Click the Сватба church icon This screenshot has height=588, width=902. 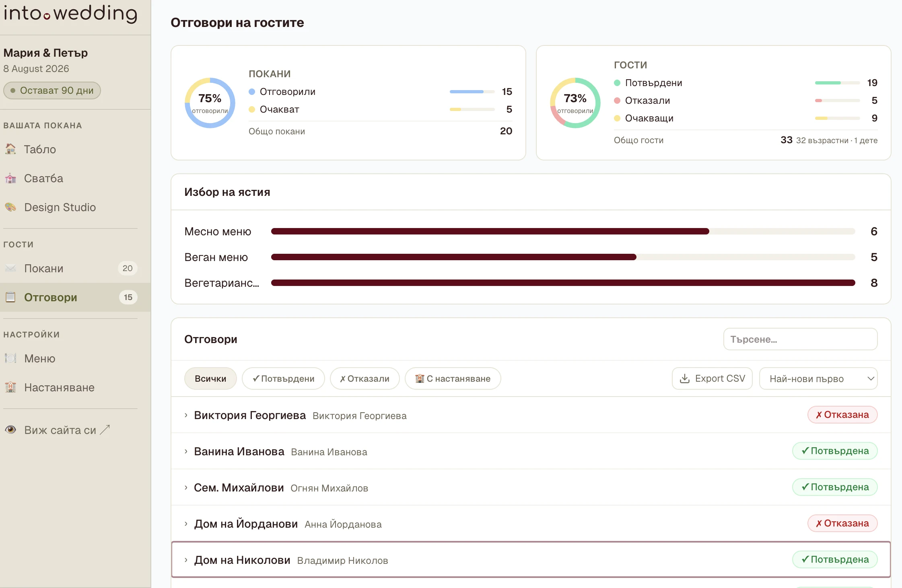pyautogui.click(x=10, y=178)
